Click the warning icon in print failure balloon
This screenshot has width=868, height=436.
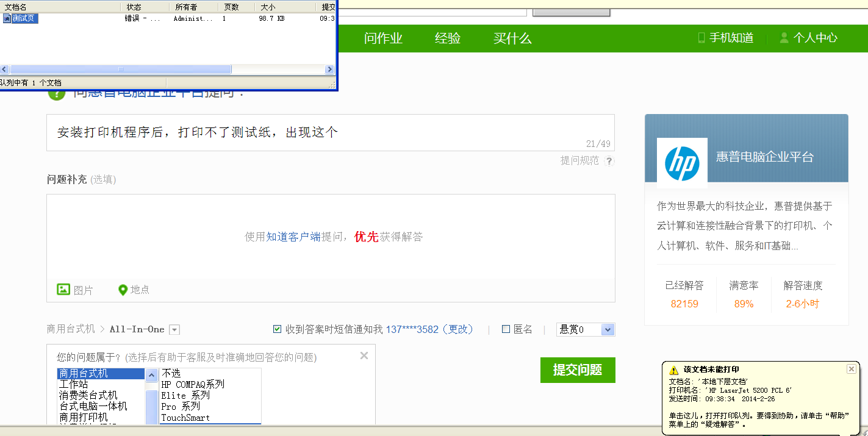(x=673, y=370)
